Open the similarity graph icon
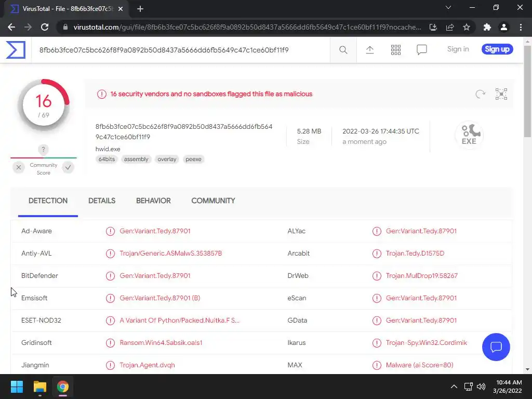This screenshot has width=532, height=399. pyautogui.click(x=501, y=94)
